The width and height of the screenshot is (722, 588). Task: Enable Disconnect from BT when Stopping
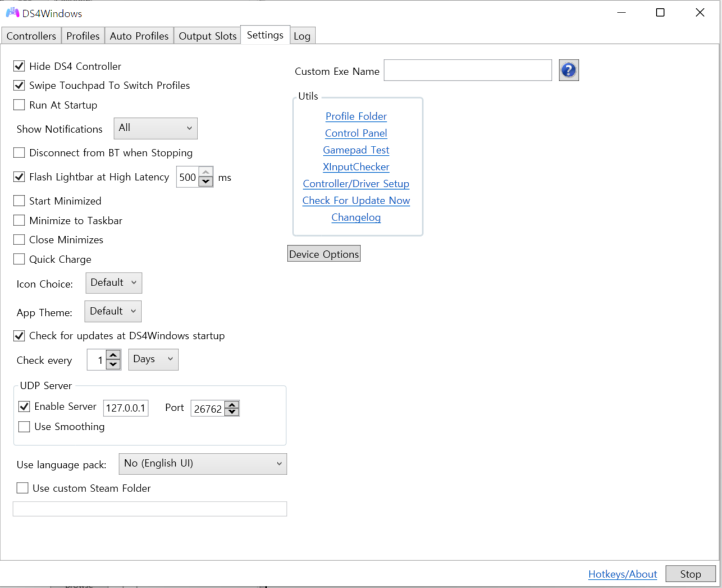click(x=19, y=153)
